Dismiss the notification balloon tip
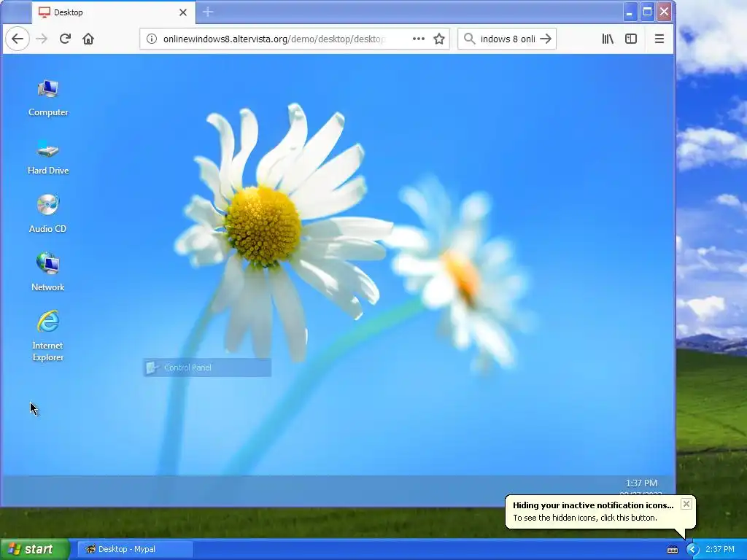747x560 pixels. point(686,504)
